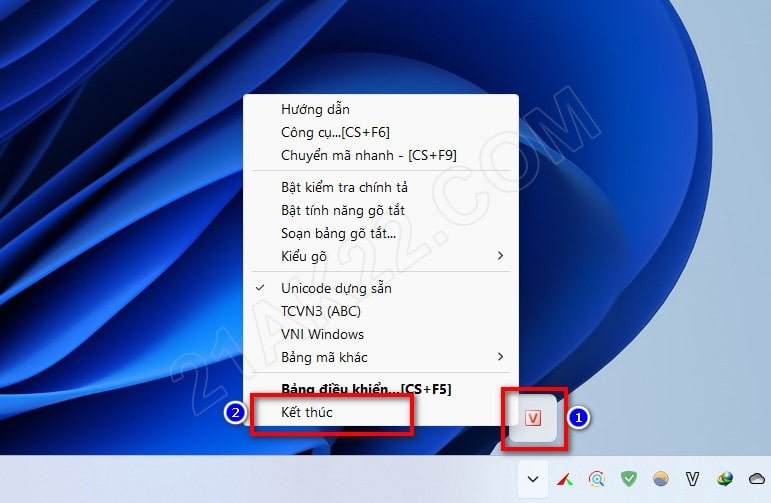Open the green shield checkmark tray icon

coord(628,478)
